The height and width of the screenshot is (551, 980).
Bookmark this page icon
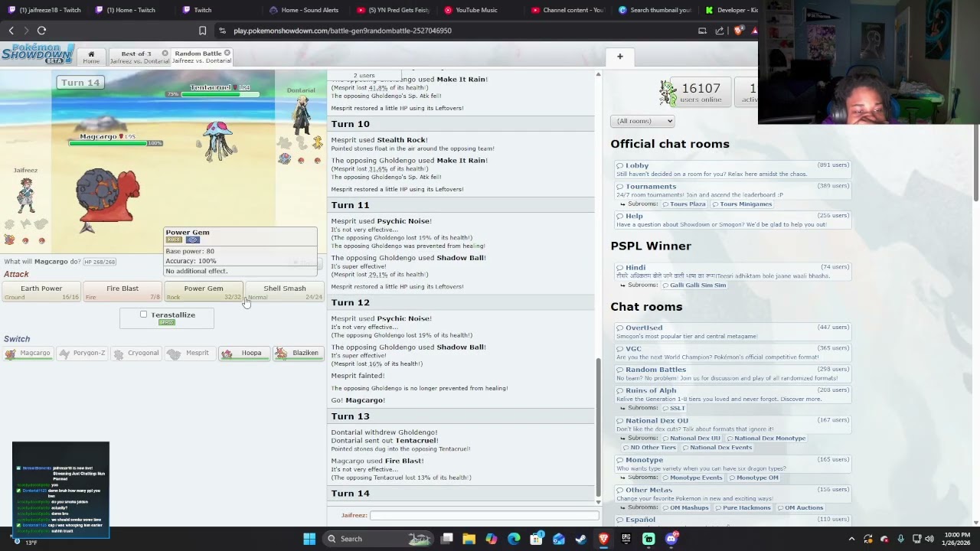202,31
